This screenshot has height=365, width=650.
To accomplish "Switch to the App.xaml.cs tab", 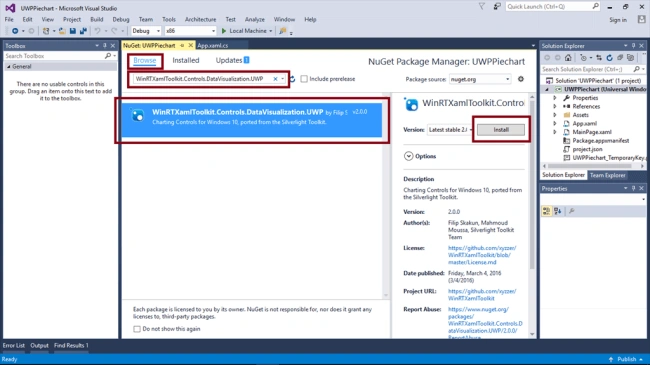I will [x=213, y=46].
